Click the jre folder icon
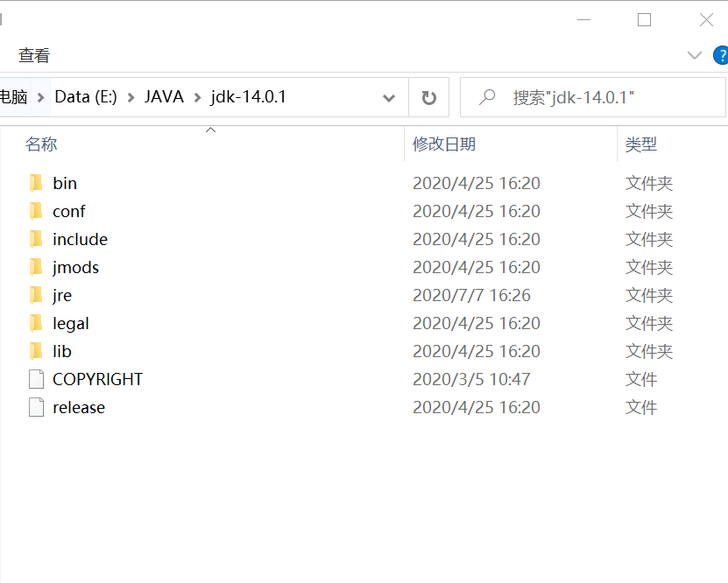The image size is (728, 583). [36, 295]
